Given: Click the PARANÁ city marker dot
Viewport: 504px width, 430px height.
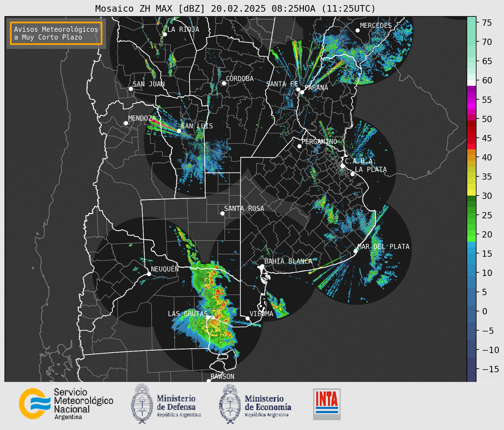Looking at the screenshot, I should [302, 92].
